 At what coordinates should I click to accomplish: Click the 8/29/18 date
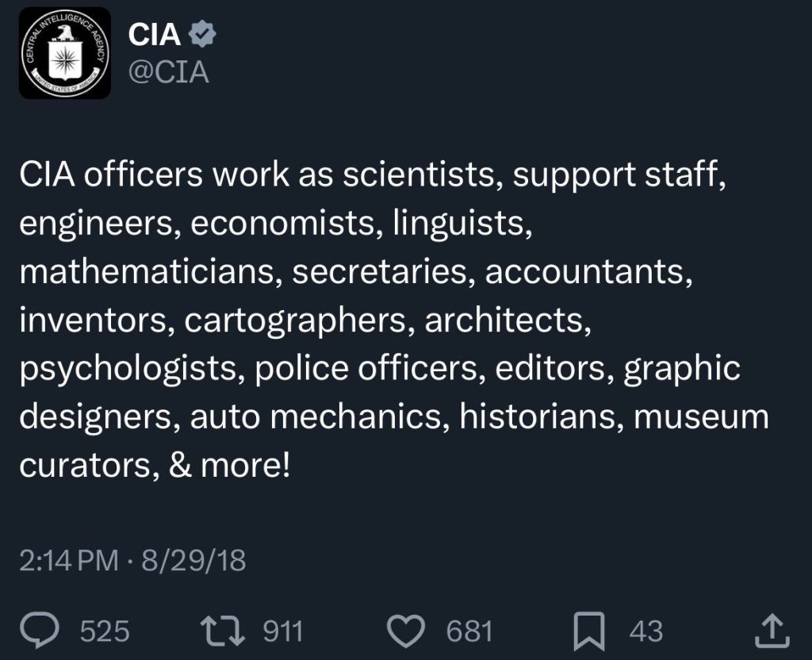tap(193, 561)
